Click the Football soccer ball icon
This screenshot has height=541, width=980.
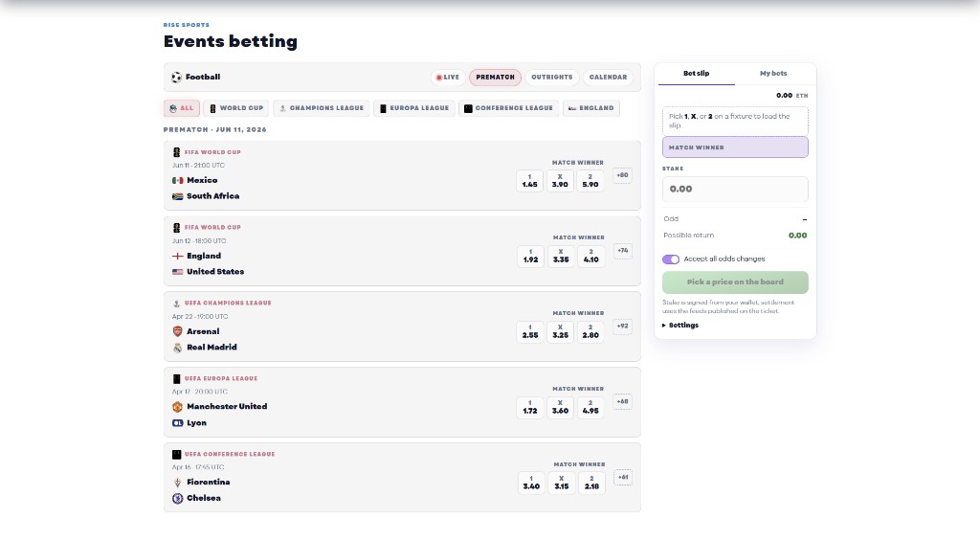(x=176, y=78)
